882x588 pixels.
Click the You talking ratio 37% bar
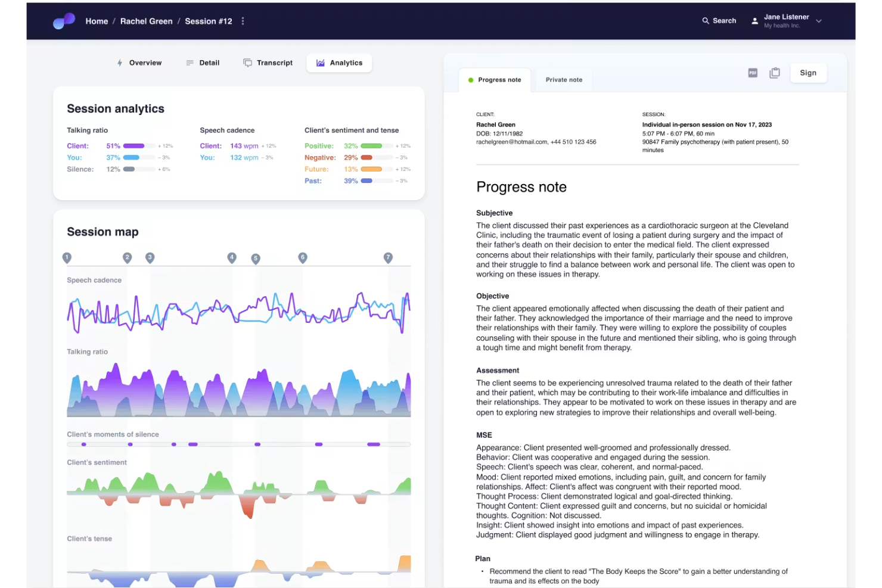[x=139, y=158]
